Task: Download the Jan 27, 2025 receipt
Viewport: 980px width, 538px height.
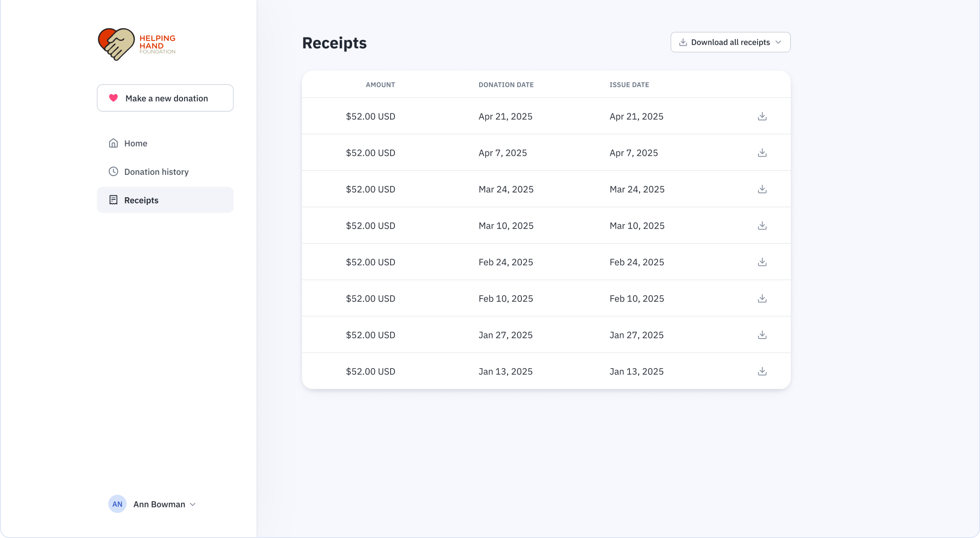Action: [x=762, y=335]
